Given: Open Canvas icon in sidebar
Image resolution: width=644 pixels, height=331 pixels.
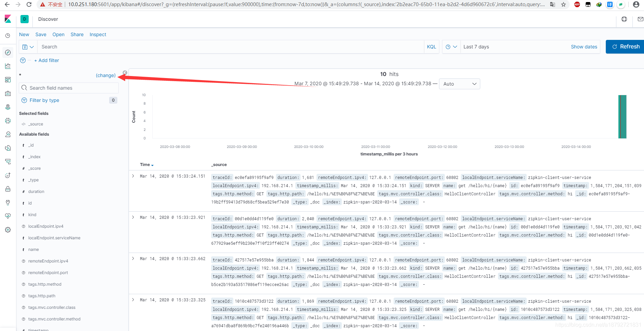Looking at the screenshot, I should [8, 93].
